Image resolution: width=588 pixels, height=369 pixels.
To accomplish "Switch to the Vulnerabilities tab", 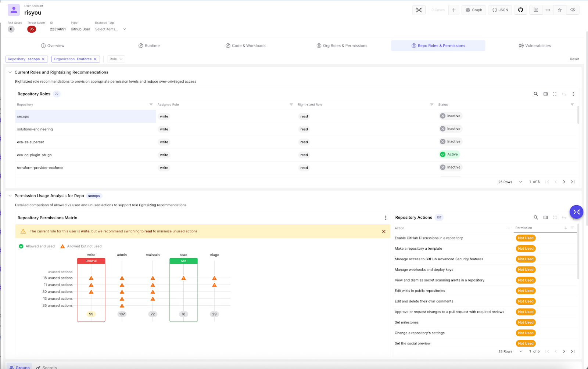I will tap(535, 46).
